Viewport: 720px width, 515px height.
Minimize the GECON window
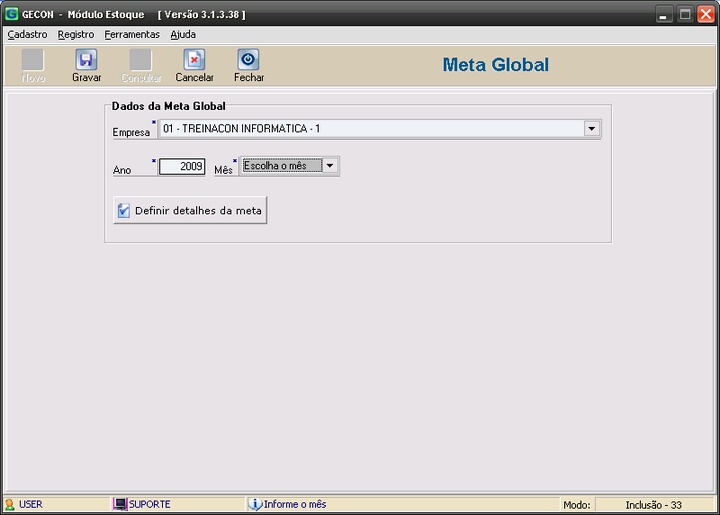pos(663,14)
